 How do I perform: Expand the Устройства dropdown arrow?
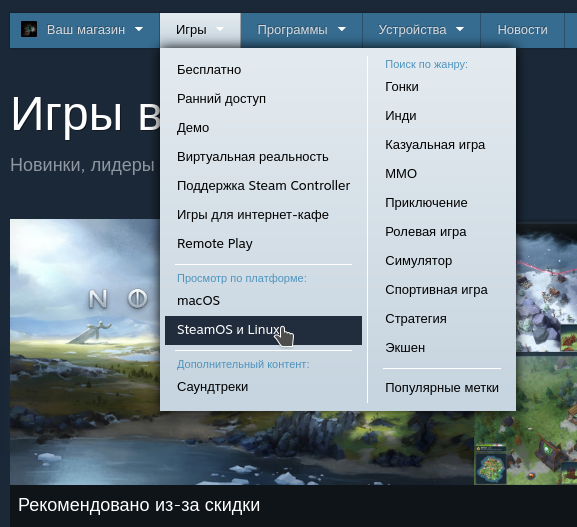460,29
